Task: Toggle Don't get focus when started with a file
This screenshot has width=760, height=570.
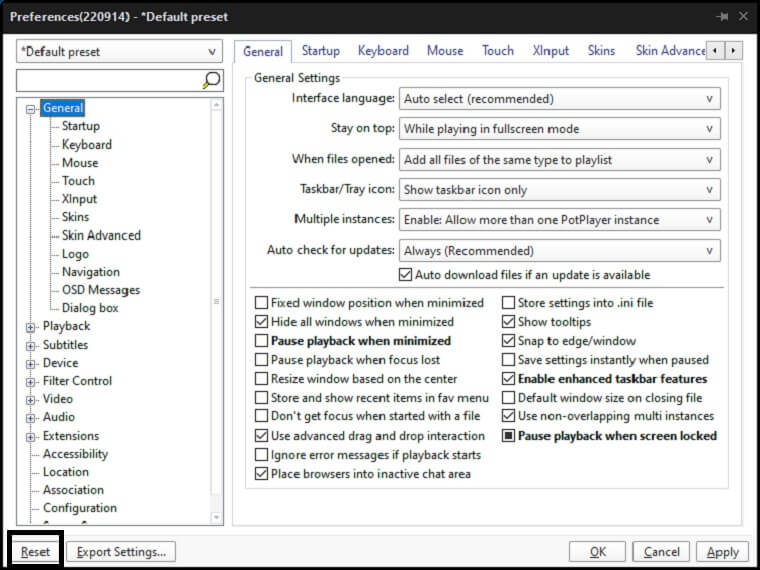Action: pyautogui.click(x=261, y=416)
